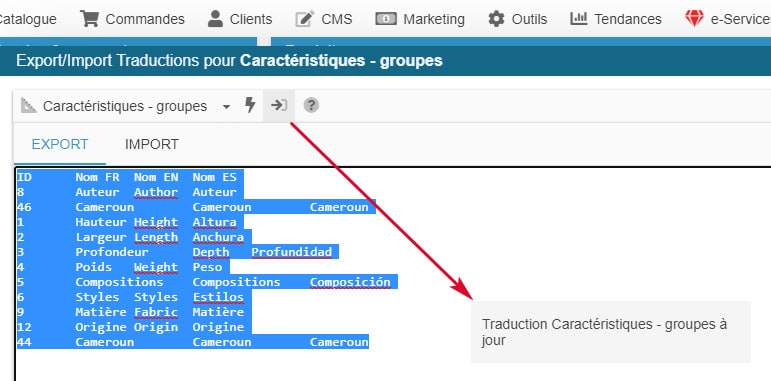Click the CMS edit pencil icon
The height and width of the screenshot is (381, 771).
pos(305,19)
